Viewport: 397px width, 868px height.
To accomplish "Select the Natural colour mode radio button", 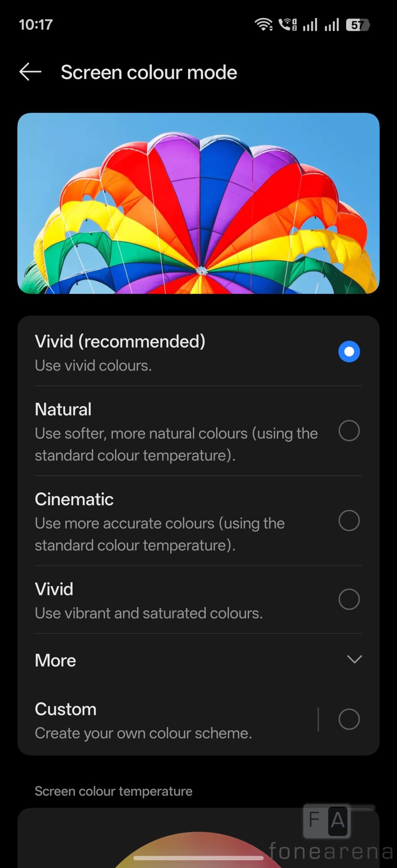I will pyautogui.click(x=349, y=431).
